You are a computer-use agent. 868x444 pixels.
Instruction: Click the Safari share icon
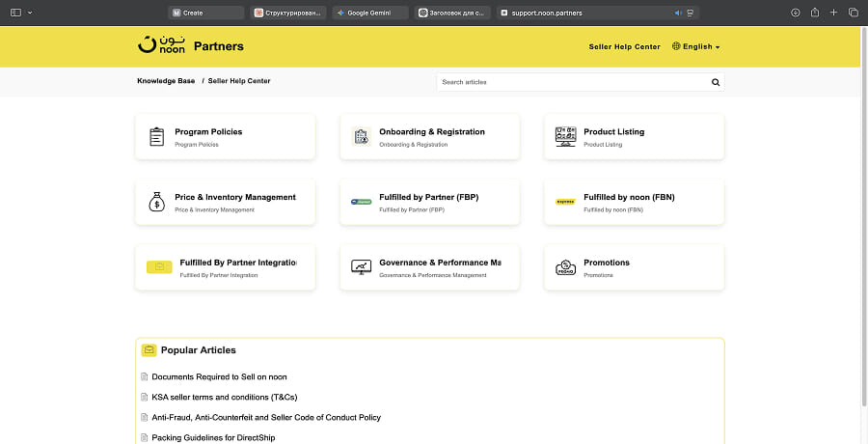coord(815,13)
